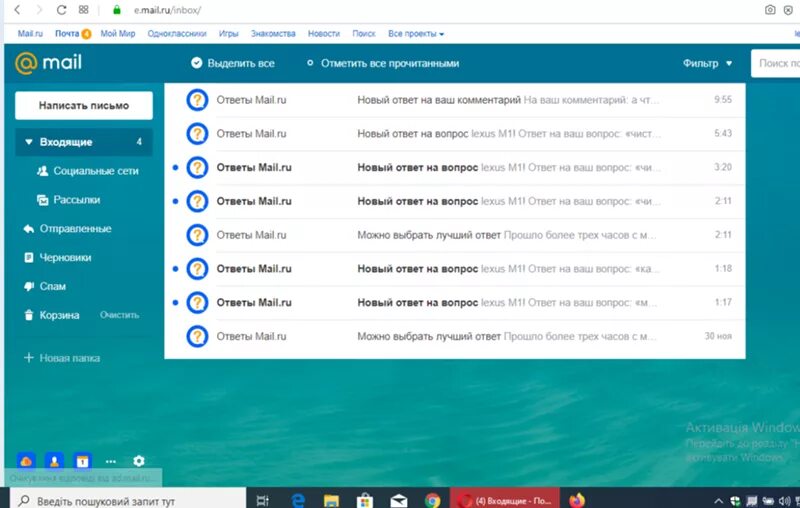This screenshot has width=800, height=508.
Task: Open mail settings gear icon
Action: 139,461
